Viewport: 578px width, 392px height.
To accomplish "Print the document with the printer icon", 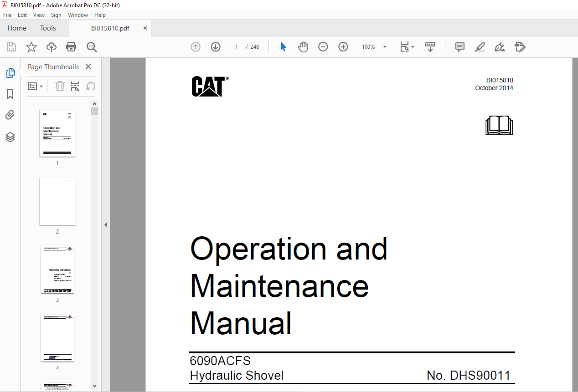I will pyautogui.click(x=71, y=47).
